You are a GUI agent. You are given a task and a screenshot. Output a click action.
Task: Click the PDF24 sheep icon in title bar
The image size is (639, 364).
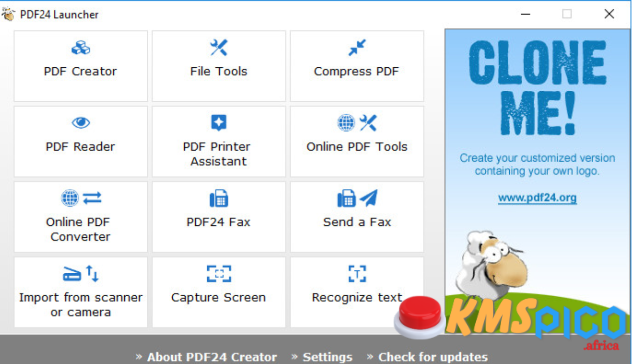pos(8,14)
